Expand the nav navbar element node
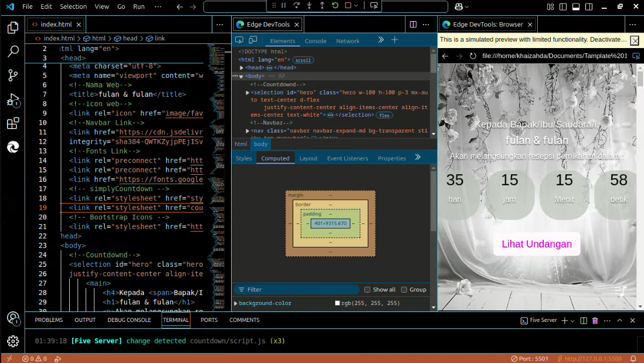 pos(247,131)
